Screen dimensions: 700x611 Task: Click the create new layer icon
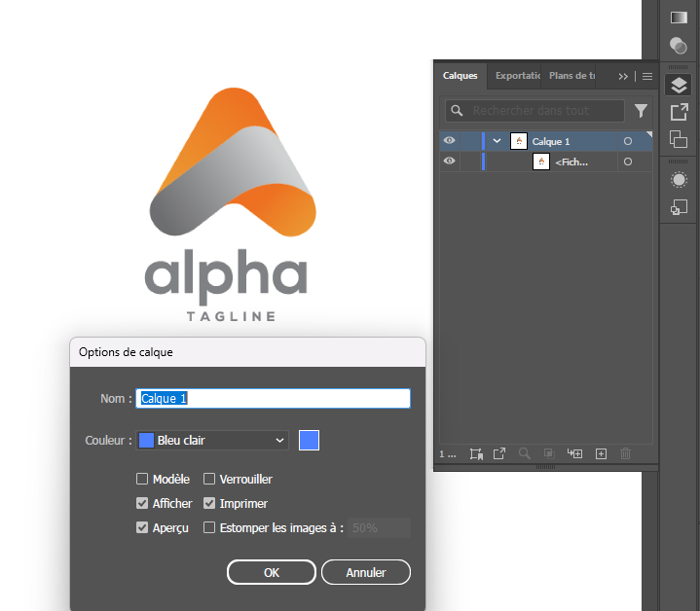coord(601,453)
